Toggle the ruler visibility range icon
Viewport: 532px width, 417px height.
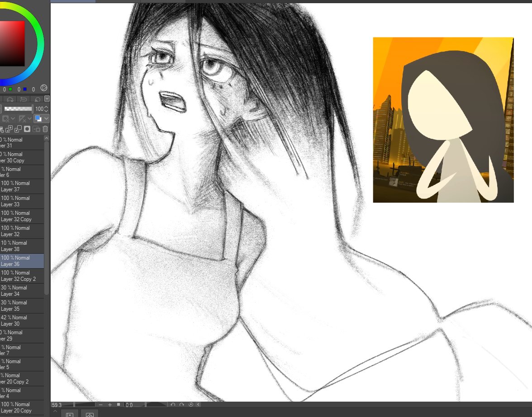point(23,119)
